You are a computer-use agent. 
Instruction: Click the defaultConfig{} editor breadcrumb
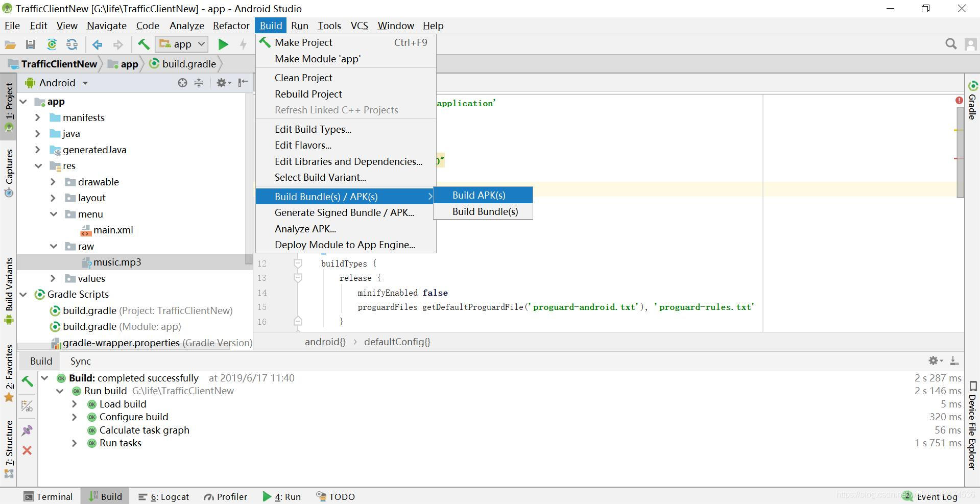point(397,342)
